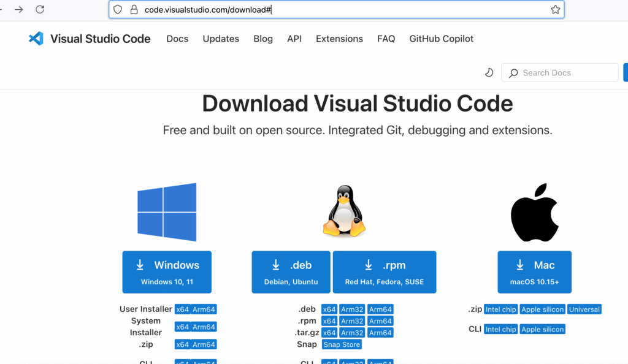The image size is (628, 364).
Task: Download the Mac macOS 10.15+ build
Action: pyautogui.click(x=534, y=271)
